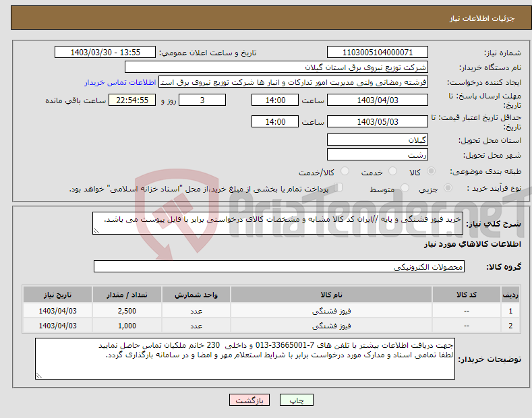This screenshot has height=418, width=532.
Task: Click the remaining time field 22:54:55
Action: [132, 100]
